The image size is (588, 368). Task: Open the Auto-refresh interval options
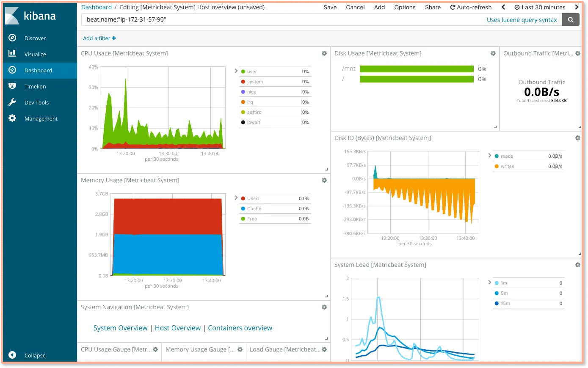pos(471,7)
